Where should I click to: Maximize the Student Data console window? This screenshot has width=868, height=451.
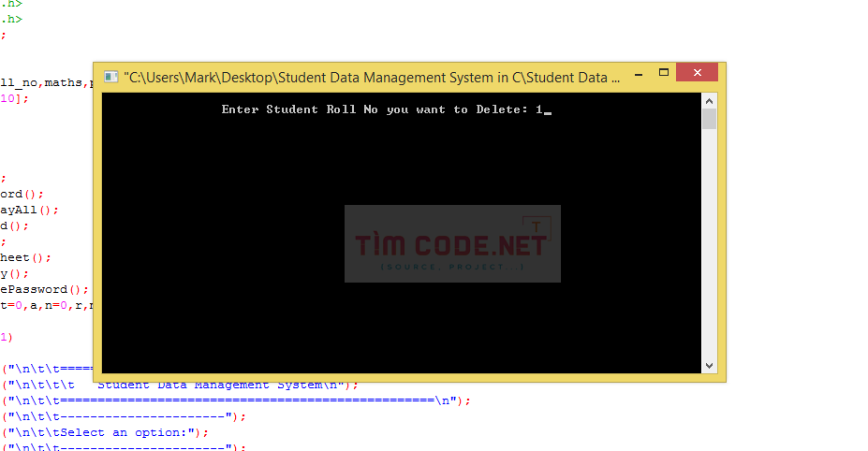point(664,72)
